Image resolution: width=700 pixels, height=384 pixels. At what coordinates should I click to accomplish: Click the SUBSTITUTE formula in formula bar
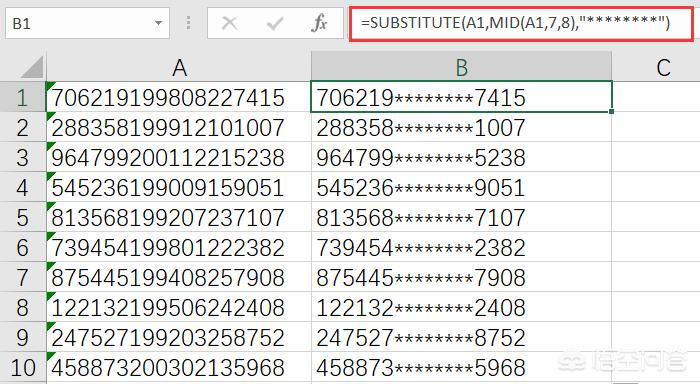[x=515, y=23]
